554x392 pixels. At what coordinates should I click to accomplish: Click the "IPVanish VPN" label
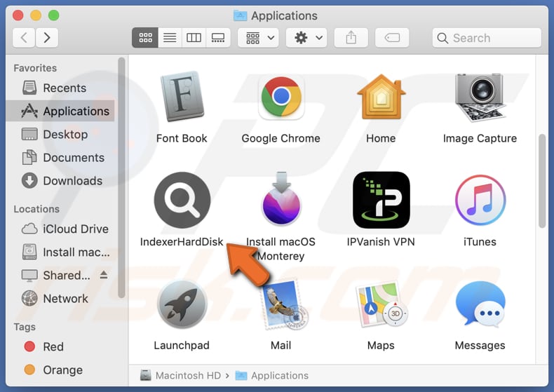pyautogui.click(x=381, y=241)
